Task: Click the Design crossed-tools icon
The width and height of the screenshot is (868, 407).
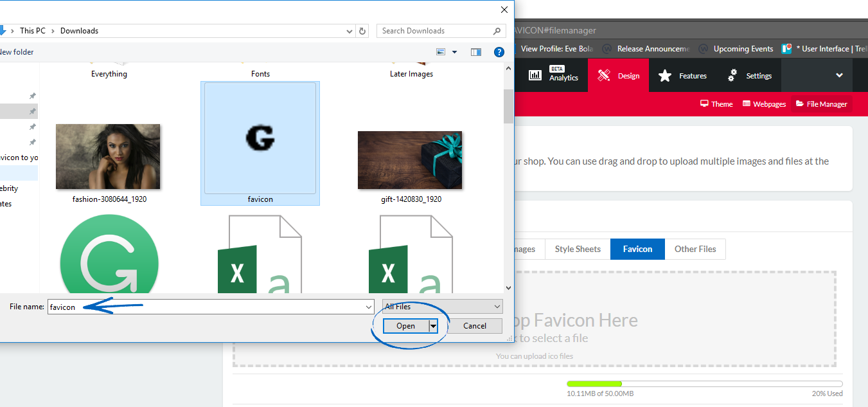Action: pyautogui.click(x=603, y=75)
